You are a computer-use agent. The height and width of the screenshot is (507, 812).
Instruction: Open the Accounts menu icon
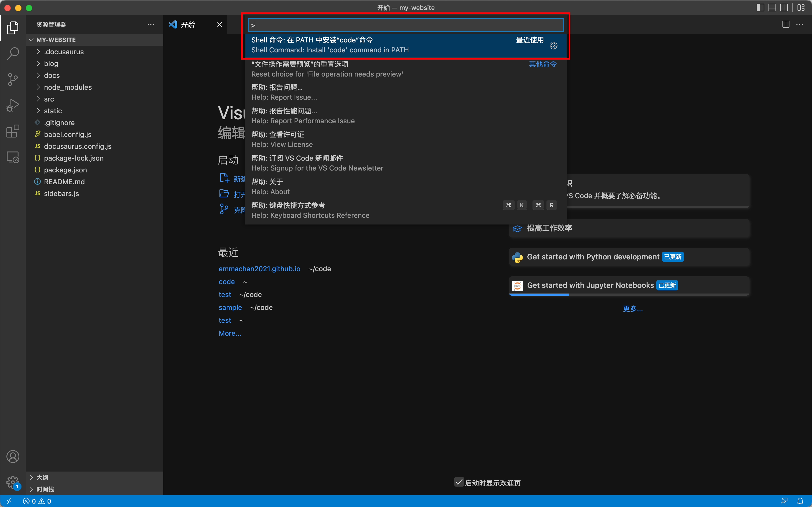(x=13, y=456)
